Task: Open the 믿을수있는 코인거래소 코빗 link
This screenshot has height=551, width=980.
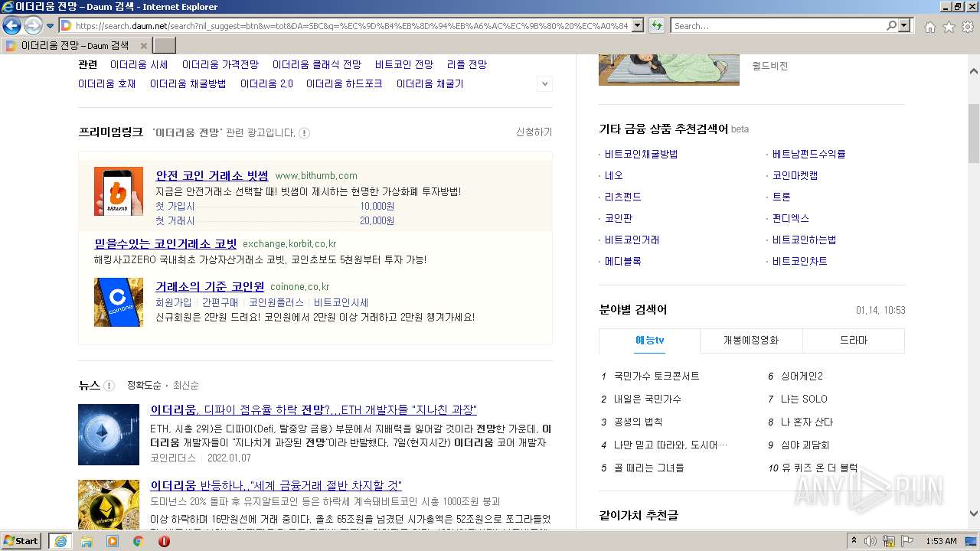Action: pyautogui.click(x=165, y=244)
